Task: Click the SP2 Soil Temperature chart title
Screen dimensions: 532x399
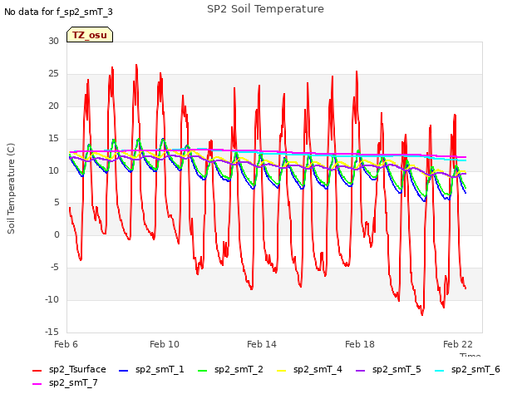Action: 265,9
